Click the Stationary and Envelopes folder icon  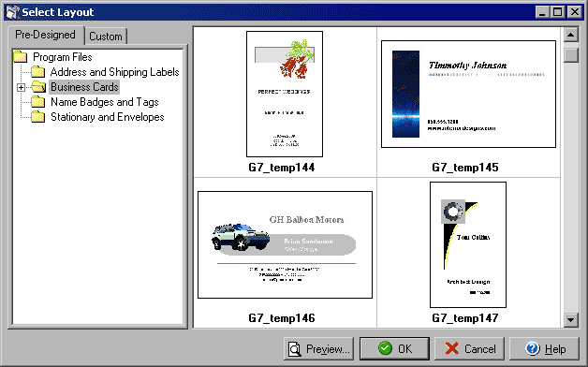tap(37, 117)
